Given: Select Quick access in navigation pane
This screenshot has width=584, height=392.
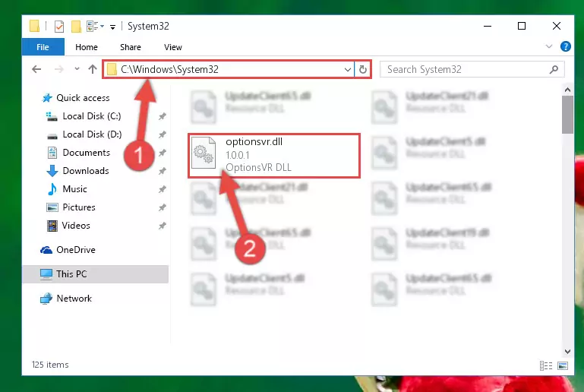Looking at the screenshot, I should (83, 98).
